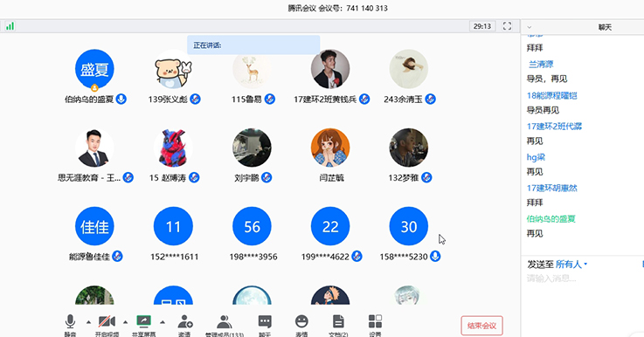Collapse chat panel with chevron
The width and height of the screenshot is (644, 337).
pyautogui.click(x=530, y=27)
